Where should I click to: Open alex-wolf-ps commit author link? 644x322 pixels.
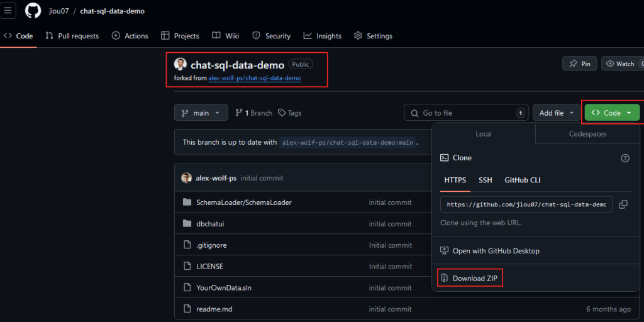216,178
